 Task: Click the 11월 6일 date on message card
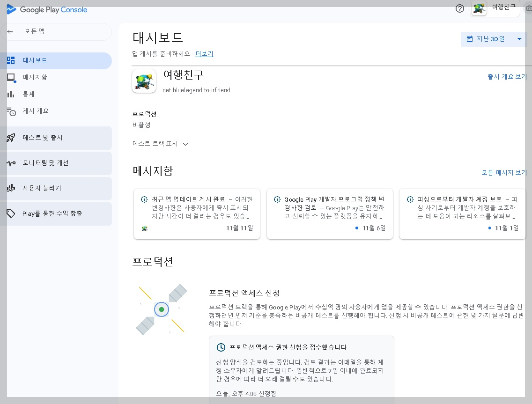[x=374, y=228]
